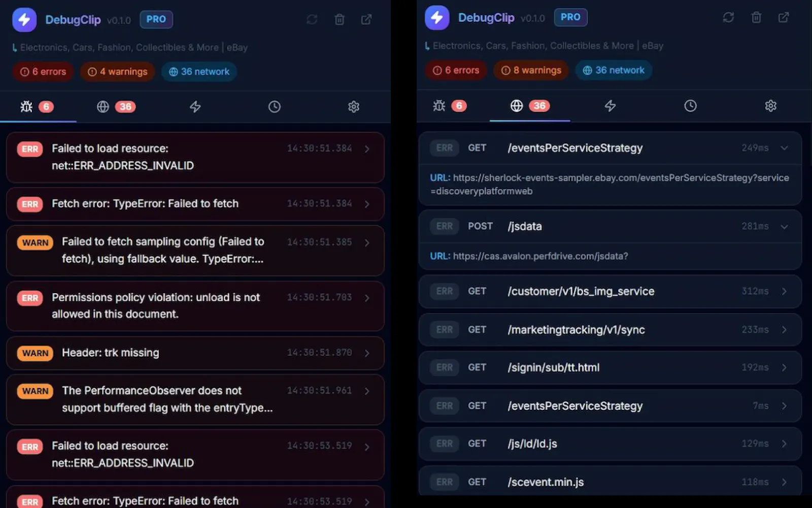Click open-external icon in right DebugClip panel

coord(784,17)
